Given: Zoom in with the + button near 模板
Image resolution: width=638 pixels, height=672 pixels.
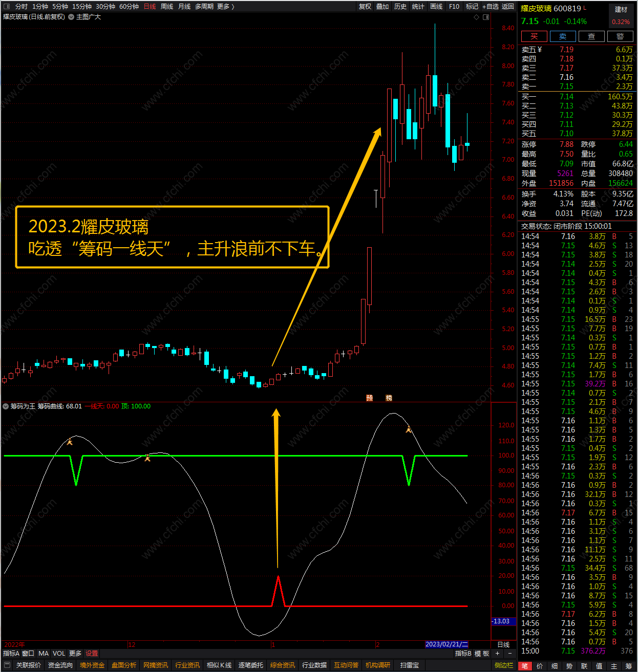Looking at the screenshot, I should [497, 654].
